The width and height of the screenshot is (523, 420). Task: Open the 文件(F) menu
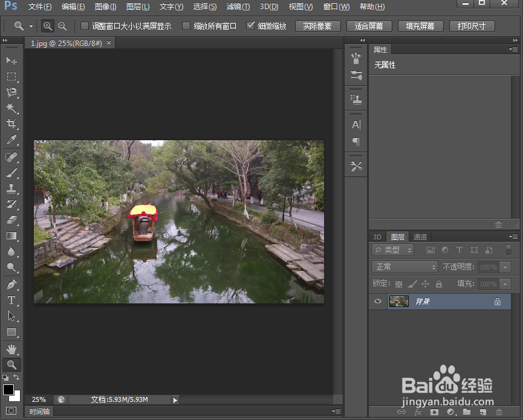pyautogui.click(x=40, y=7)
